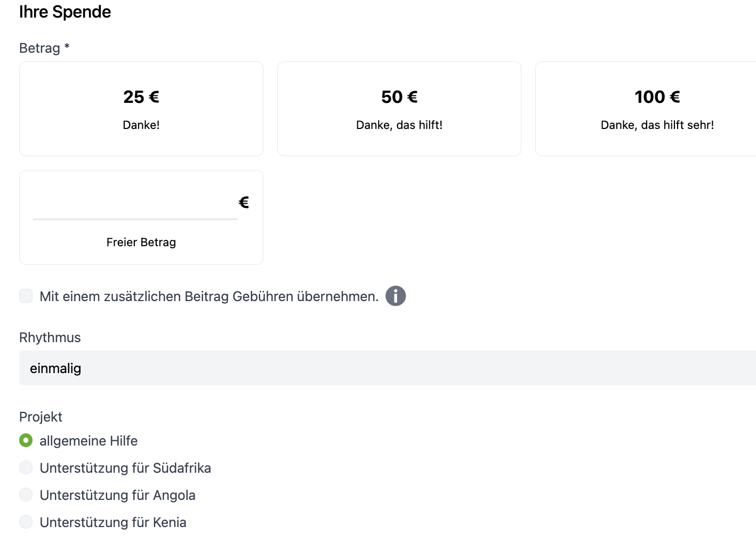Image resolution: width=756 pixels, height=550 pixels.
Task: Open the info icon next to fee option
Action: click(x=396, y=296)
